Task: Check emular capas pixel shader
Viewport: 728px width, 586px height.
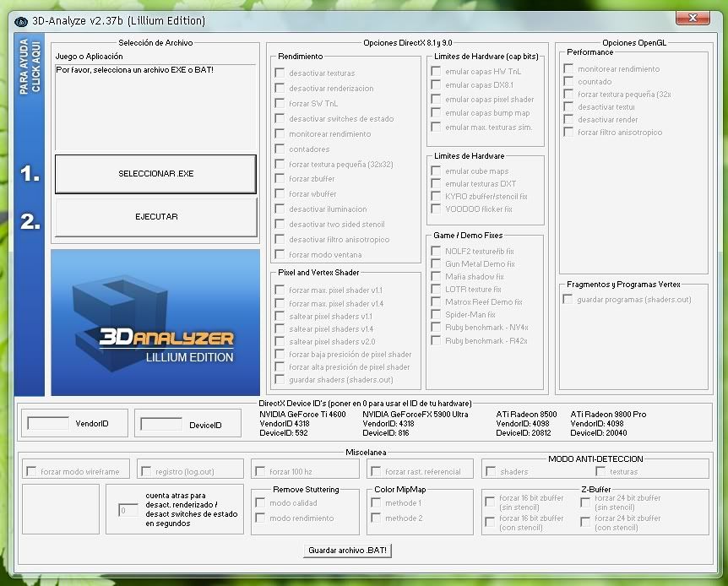Action: (x=436, y=99)
